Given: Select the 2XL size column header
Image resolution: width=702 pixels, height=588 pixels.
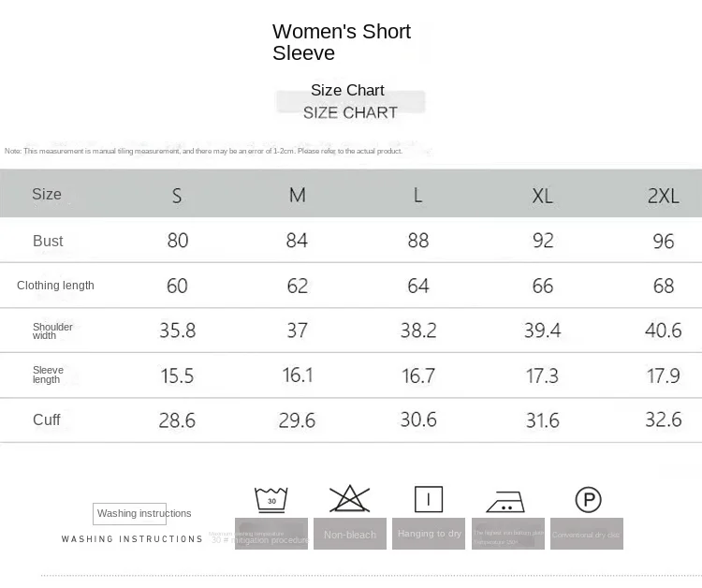Looking at the screenshot, I should point(663,195).
